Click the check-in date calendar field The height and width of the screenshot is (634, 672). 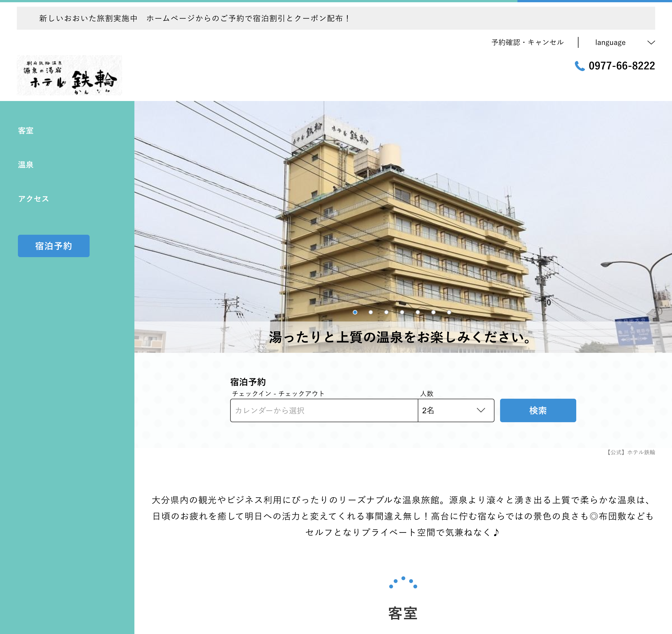[x=324, y=410]
